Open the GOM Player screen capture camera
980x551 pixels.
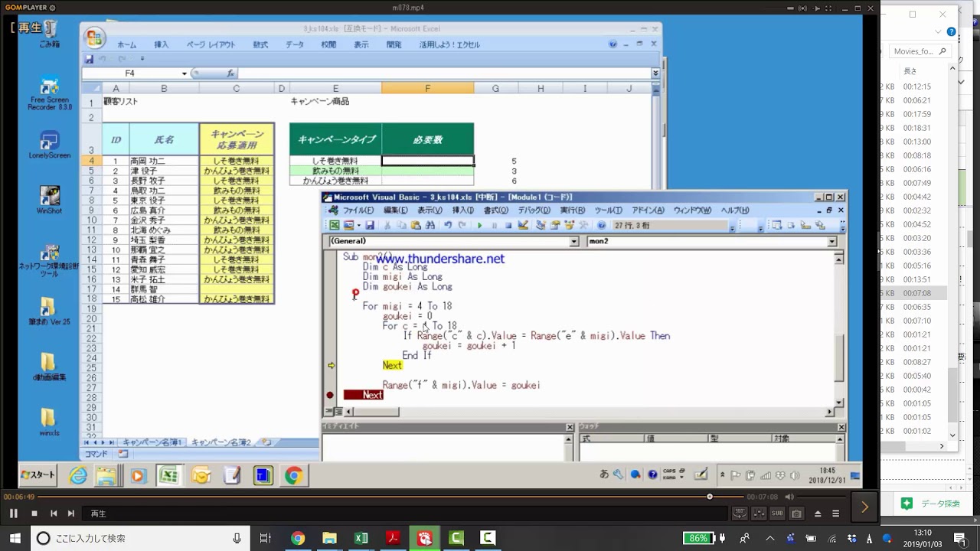(796, 514)
